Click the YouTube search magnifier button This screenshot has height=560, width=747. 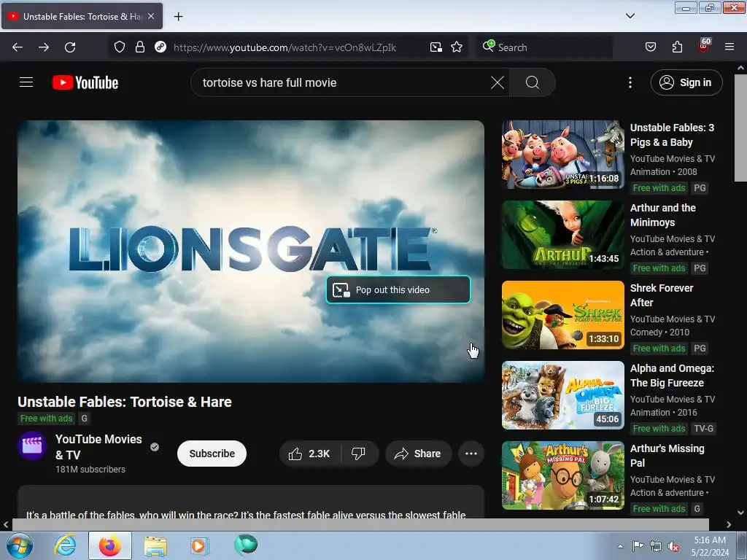click(532, 82)
